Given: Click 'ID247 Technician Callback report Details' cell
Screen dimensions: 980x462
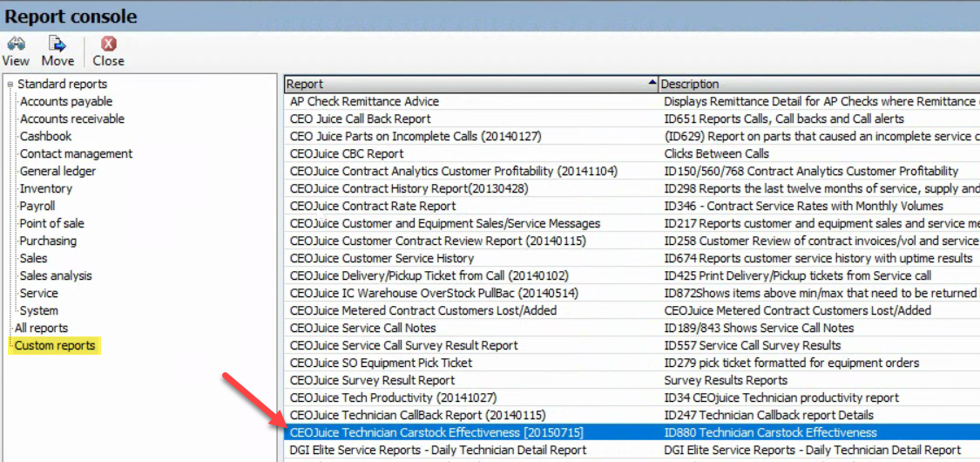Looking at the screenshot, I should 768,415.
